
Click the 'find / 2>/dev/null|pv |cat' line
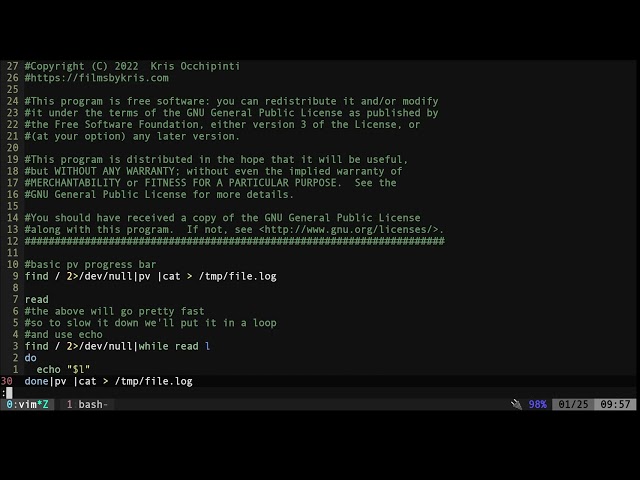150,276
